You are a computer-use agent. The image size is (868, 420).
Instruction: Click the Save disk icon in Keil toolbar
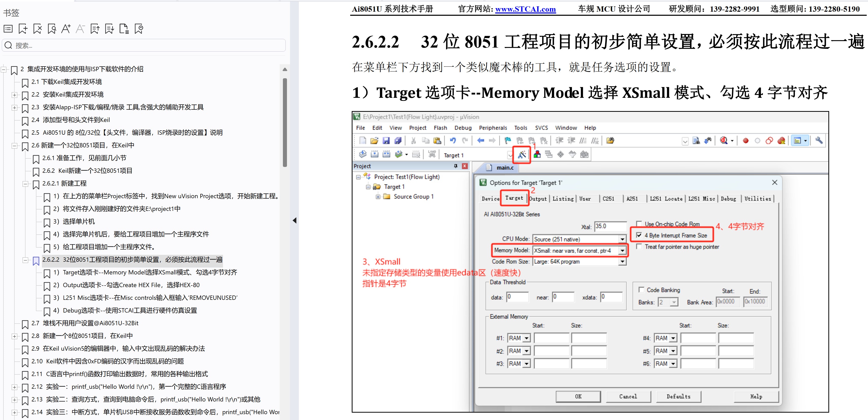(386, 141)
